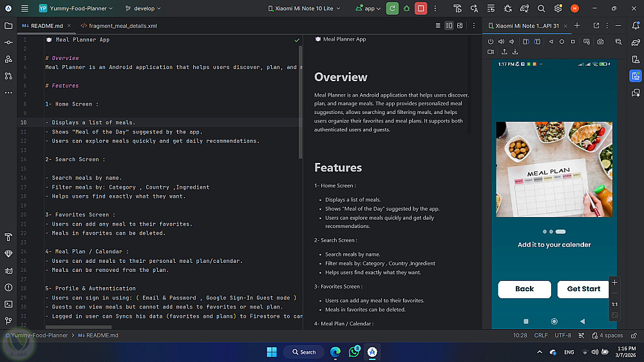Open the Project tool window folder icon
Viewport: 644px width, 362px height.
[x=8, y=26]
